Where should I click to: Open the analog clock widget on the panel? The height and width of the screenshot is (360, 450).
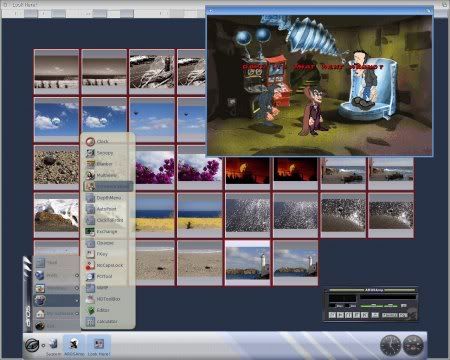click(390, 345)
